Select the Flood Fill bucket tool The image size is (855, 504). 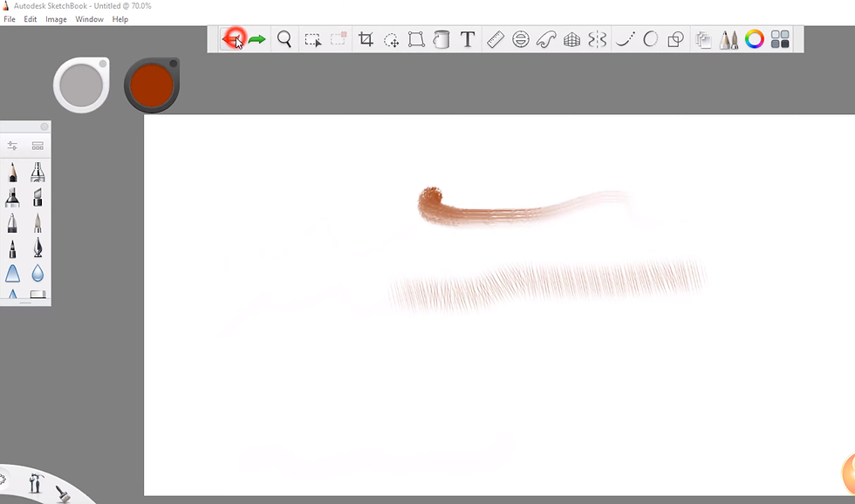(441, 39)
